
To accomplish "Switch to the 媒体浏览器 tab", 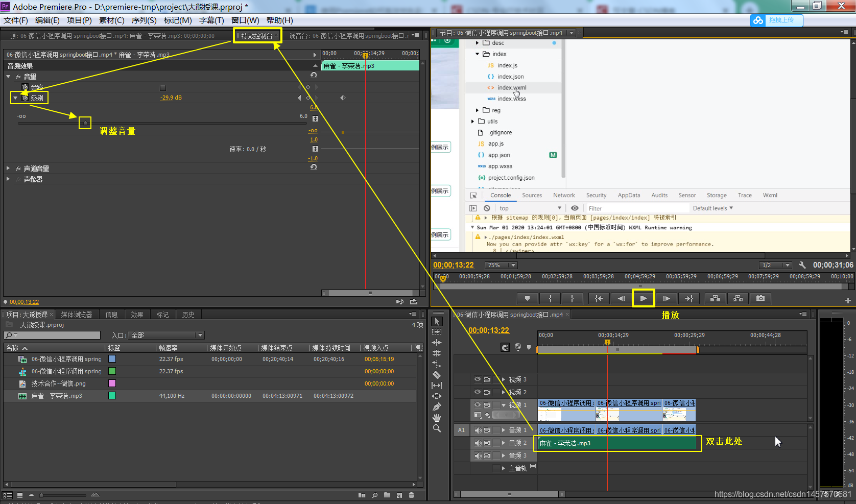I will [77, 315].
